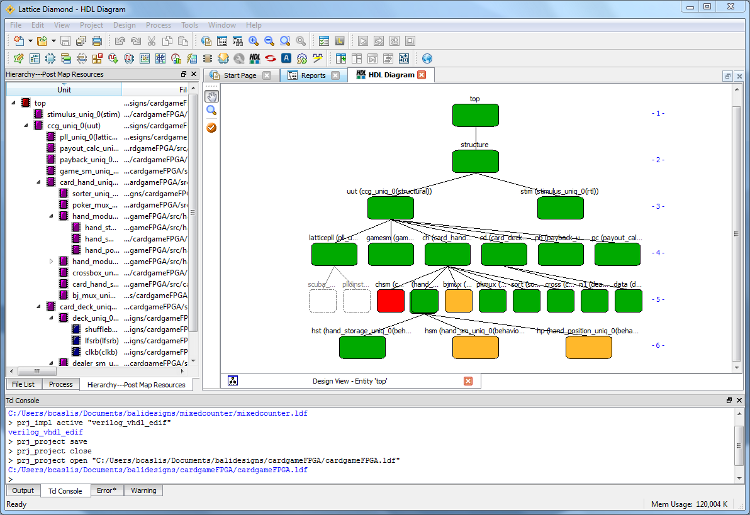
Task: Open the Process menu
Action: [157, 24]
